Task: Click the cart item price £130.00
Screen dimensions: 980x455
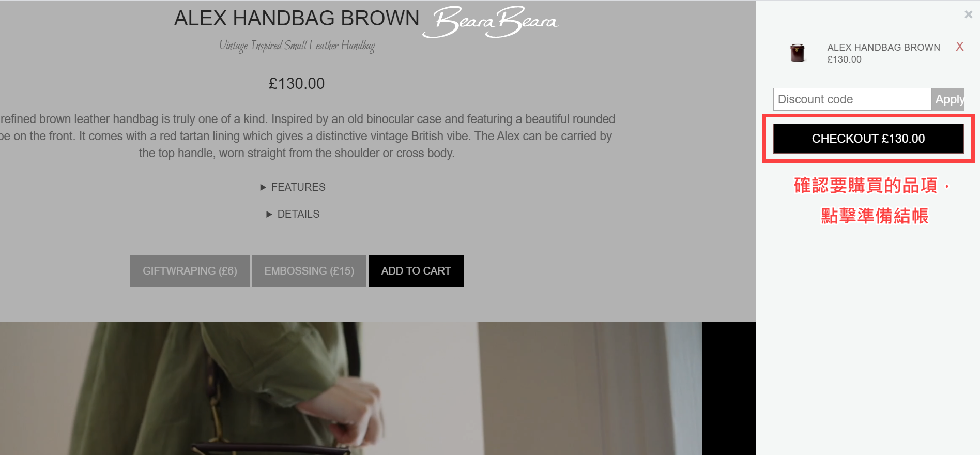Action: [844, 59]
